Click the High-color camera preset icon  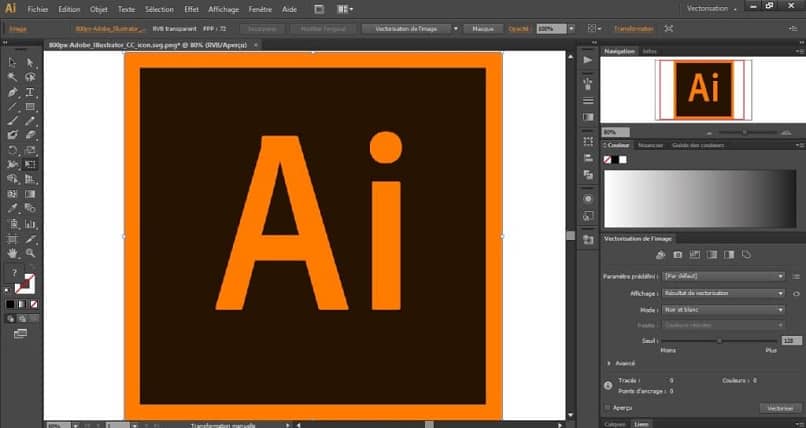(x=677, y=255)
